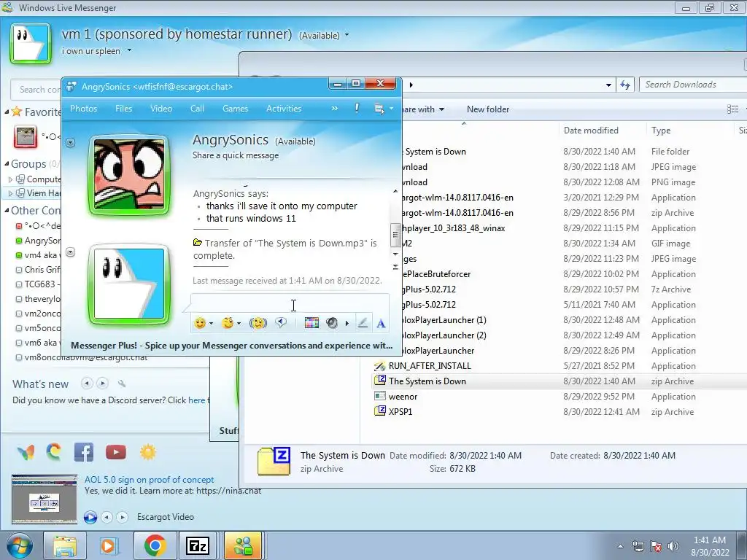747x560 pixels.
Task: Click the AOL video thumbnail
Action: click(44, 499)
